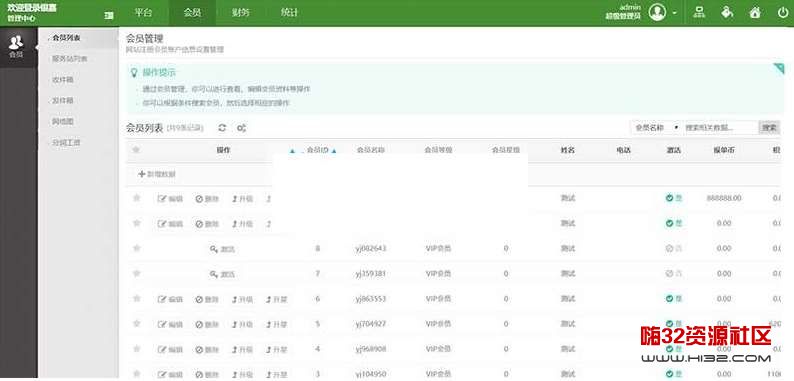Star the member ID 6 row
The image size is (794, 381).
[x=136, y=298]
